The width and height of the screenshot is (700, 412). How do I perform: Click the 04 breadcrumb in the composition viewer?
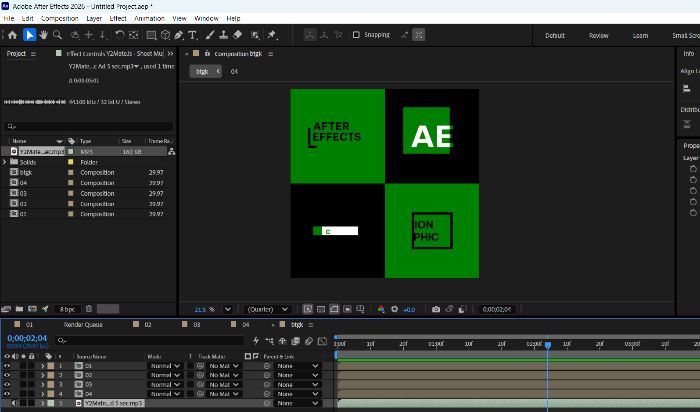tap(234, 71)
